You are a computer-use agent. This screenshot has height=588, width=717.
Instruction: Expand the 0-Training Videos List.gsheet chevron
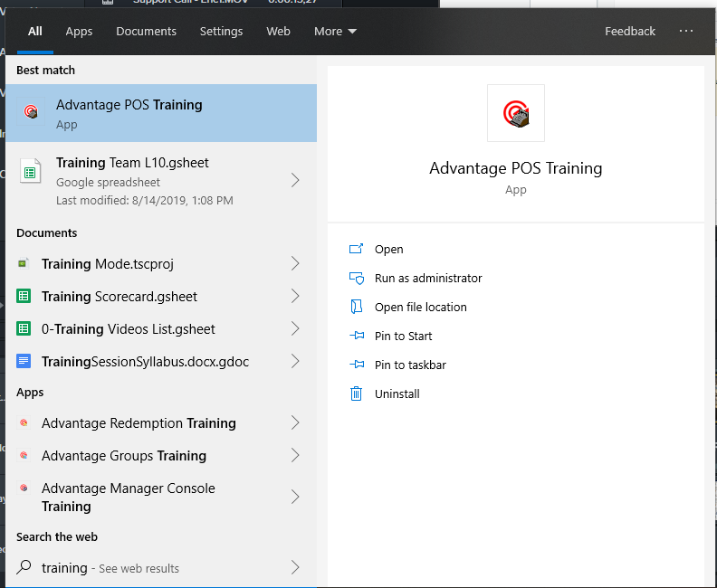(295, 329)
